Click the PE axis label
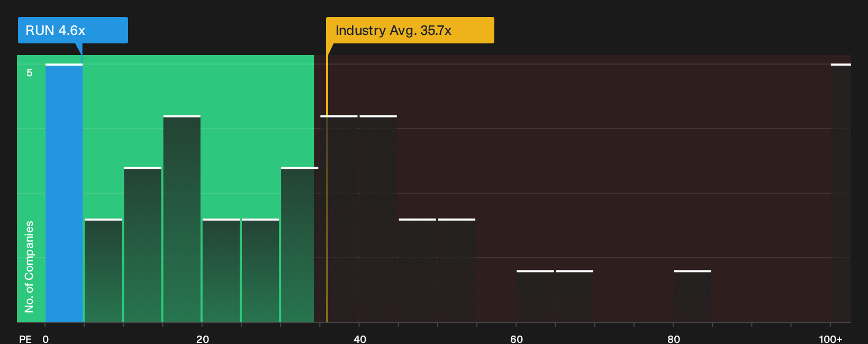The height and width of the screenshot is (344, 868). 25,339
